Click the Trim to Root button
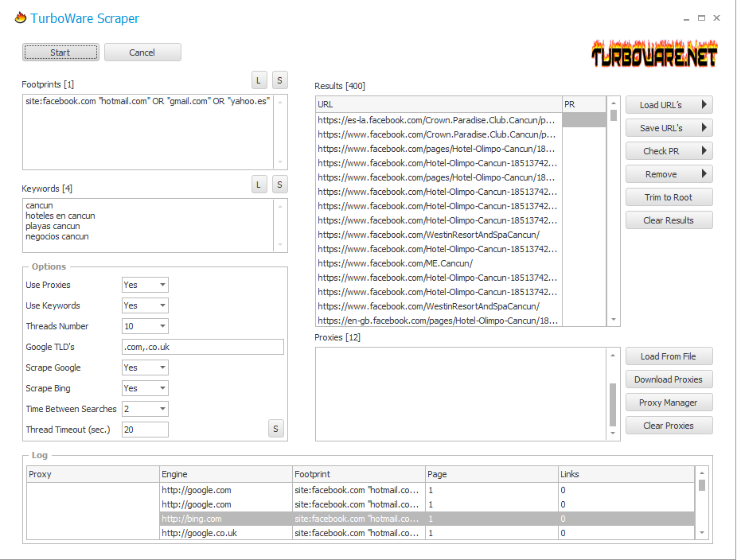The height and width of the screenshot is (560, 737). coord(669,197)
